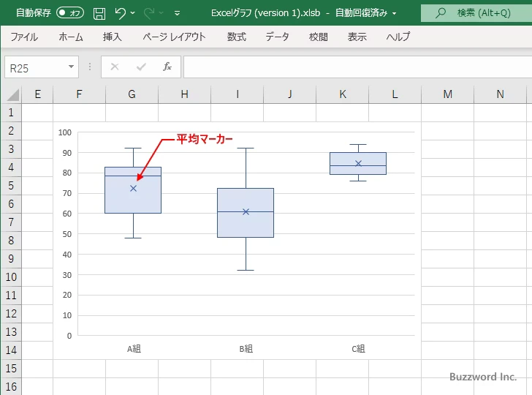Select column header G
Screen dimensions: 532x395
pos(132,94)
